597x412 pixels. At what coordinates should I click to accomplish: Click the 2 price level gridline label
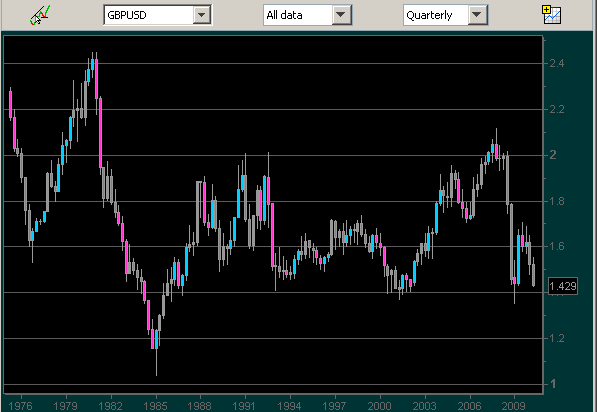(x=553, y=155)
